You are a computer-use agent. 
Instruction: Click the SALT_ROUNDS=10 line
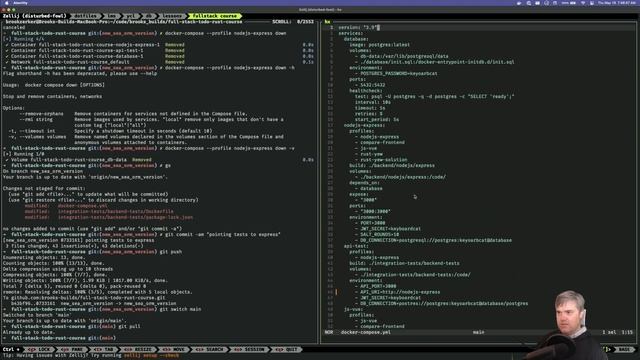380,234
